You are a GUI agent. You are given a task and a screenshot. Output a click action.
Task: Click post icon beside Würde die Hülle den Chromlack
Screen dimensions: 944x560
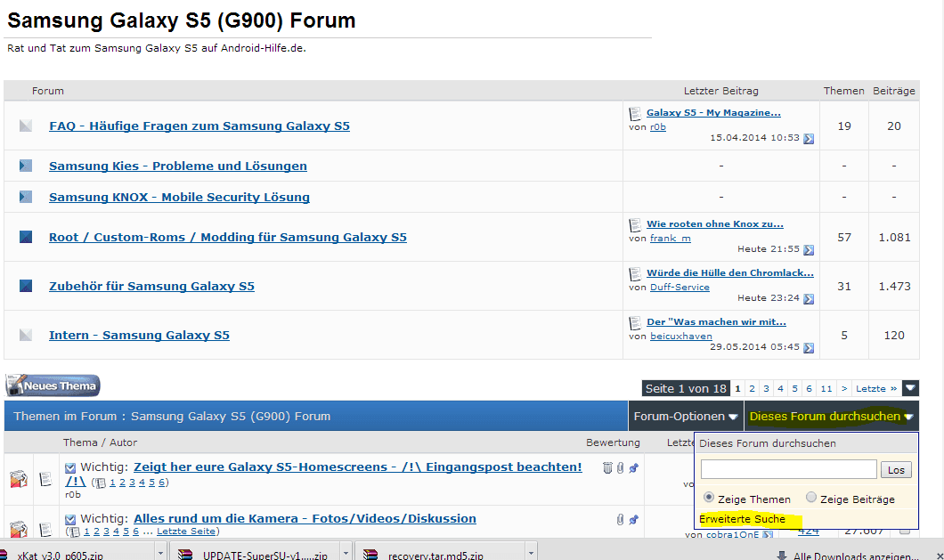(635, 273)
